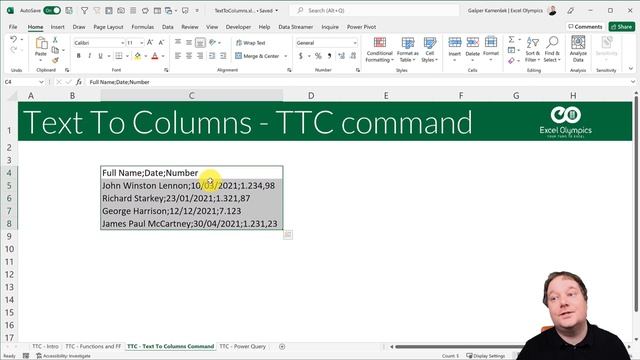Image resolution: width=640 pixels, height=360 pixels.
Task: Click the Search (Alt+Q) box
Action: tap(374, 10)
